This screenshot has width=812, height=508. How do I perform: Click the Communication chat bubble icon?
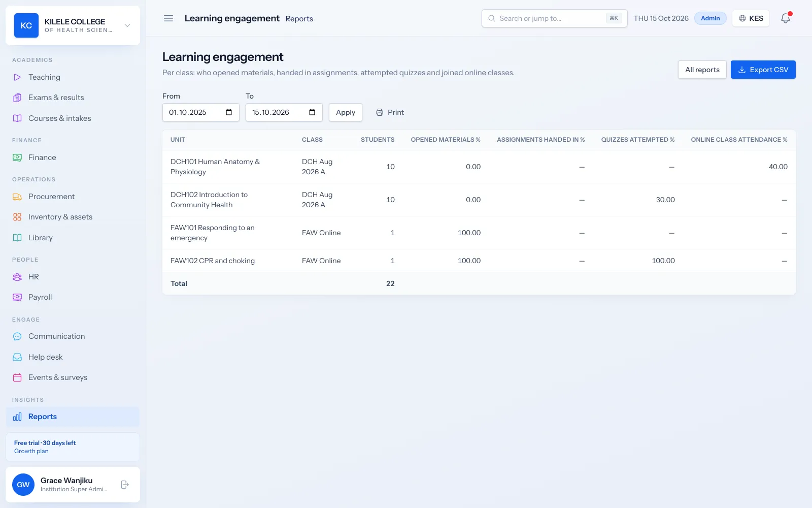click(17, 336)
